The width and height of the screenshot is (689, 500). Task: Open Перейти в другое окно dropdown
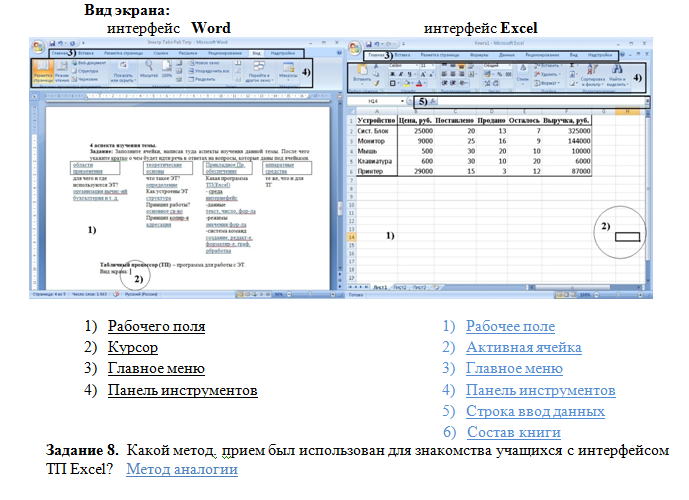[x=259, y=72]
